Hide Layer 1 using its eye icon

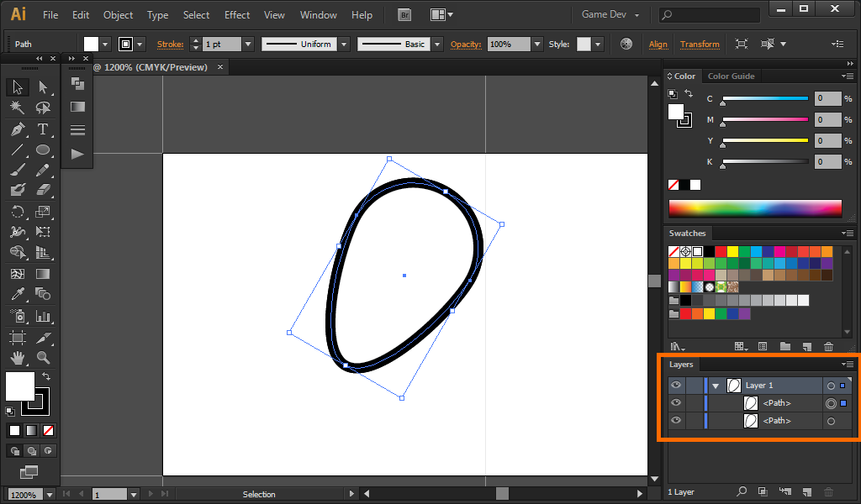pyautogui.click(x=676, y=386)
